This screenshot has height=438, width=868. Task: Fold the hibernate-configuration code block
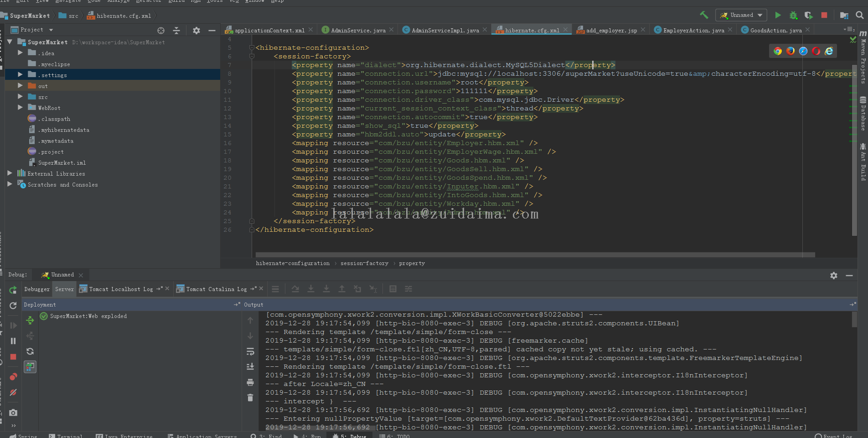click(252, 47)
